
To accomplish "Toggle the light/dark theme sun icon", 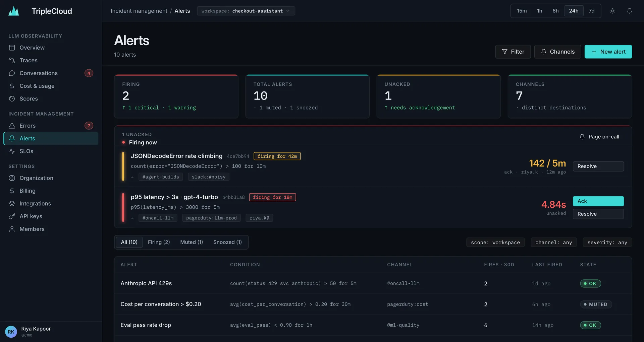I will tap(612, 11).
